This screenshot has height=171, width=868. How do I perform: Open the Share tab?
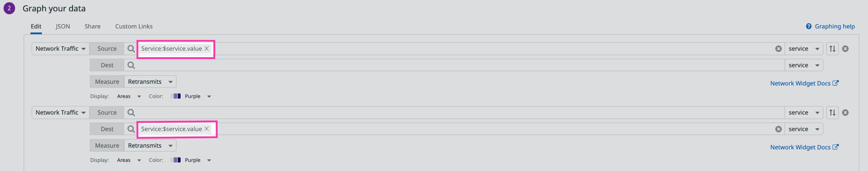[92, 26]
